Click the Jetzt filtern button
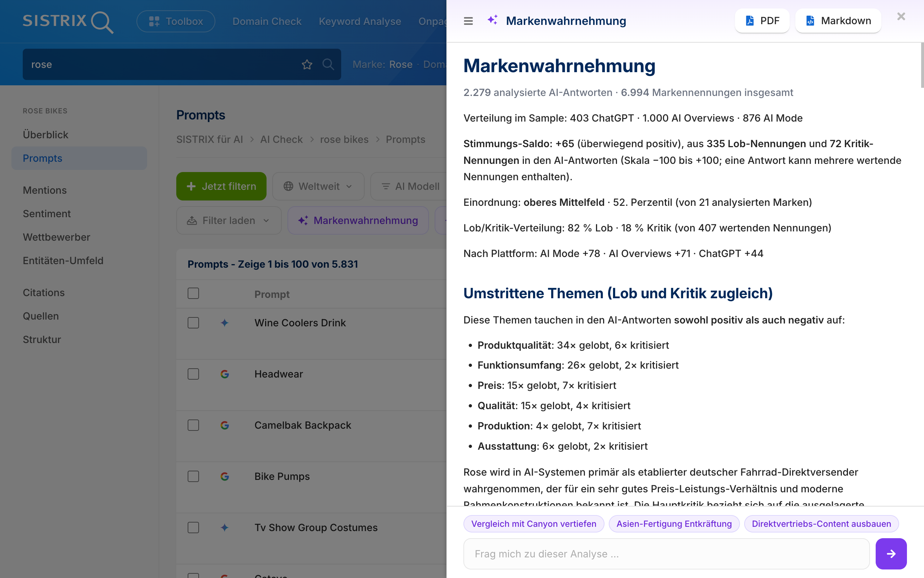This screenshot has height=578, width=924. coord(221,186)
